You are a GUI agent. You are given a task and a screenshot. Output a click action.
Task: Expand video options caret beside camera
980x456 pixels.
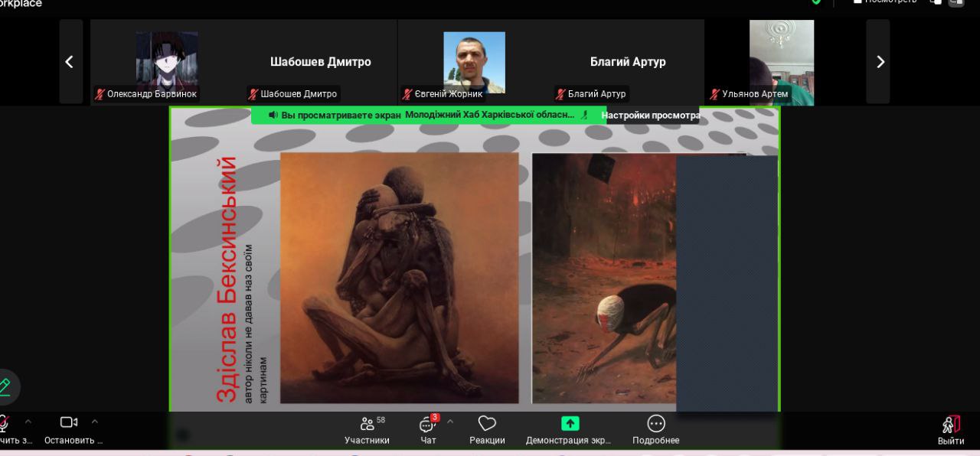coord(95,422)
